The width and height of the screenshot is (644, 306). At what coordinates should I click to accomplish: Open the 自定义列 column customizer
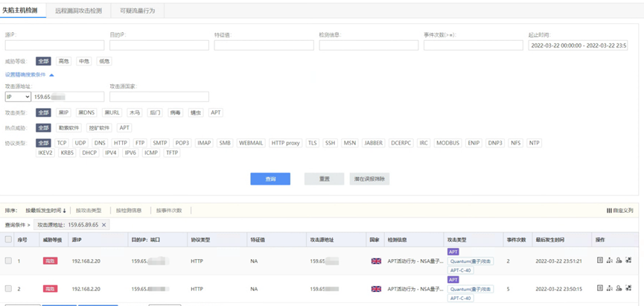coord(620,211)
